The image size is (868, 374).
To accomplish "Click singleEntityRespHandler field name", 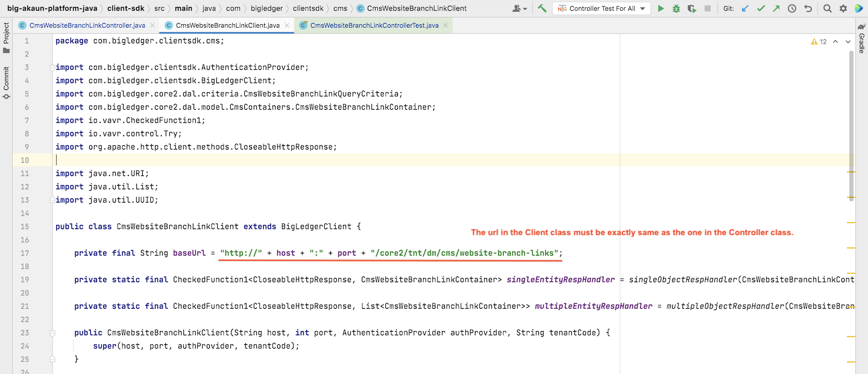I will [x=561, y=280].
